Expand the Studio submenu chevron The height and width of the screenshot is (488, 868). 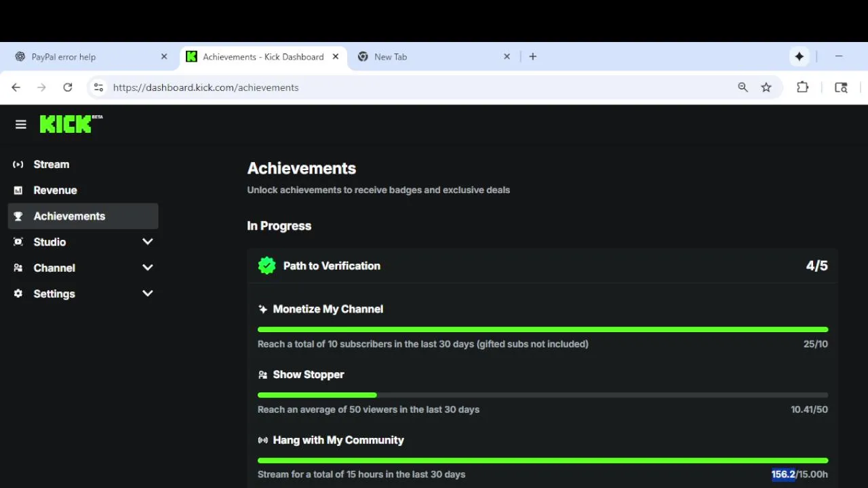[148, 242]
